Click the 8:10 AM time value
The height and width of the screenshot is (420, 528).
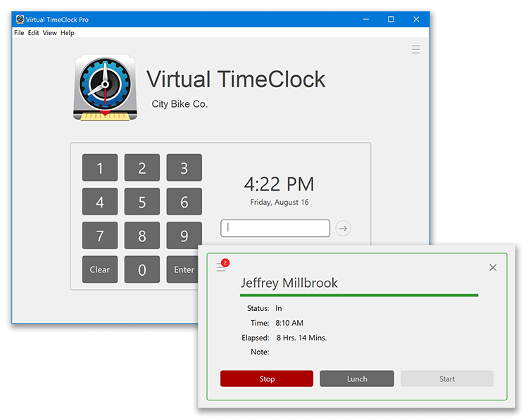[x=289, y=323]
